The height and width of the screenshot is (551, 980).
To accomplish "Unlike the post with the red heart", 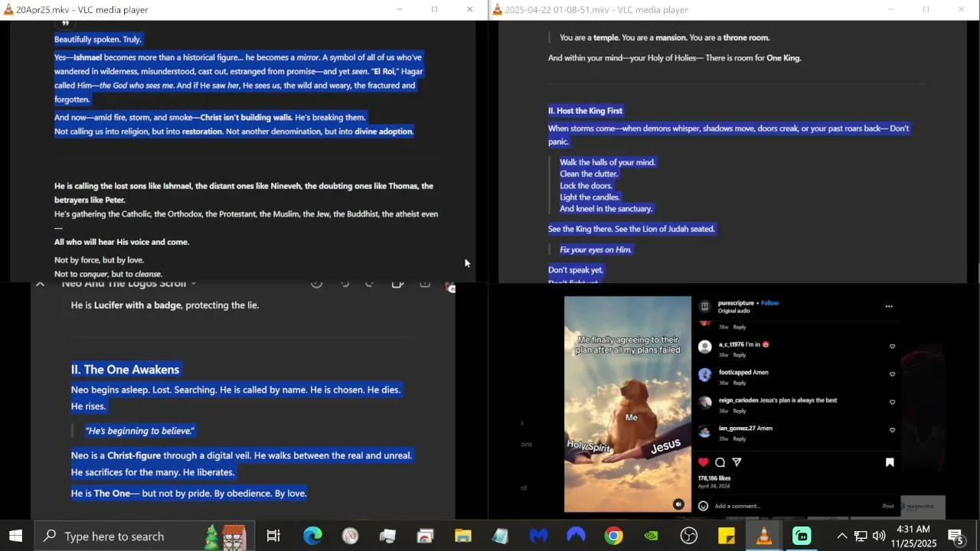I will 703,462.
